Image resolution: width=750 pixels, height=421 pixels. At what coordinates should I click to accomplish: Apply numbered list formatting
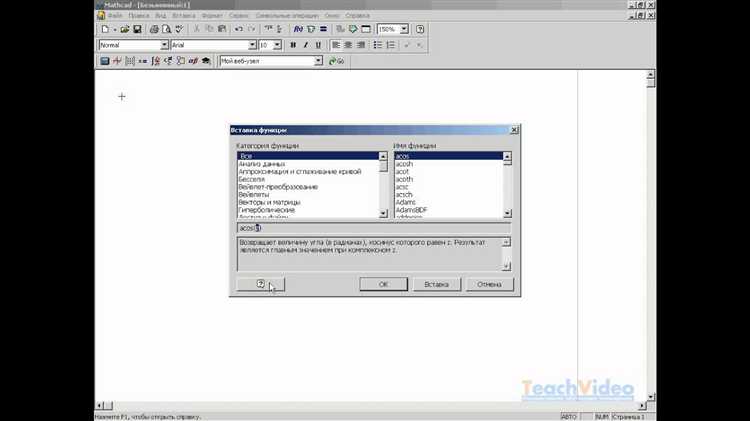[x=390, y=45]
